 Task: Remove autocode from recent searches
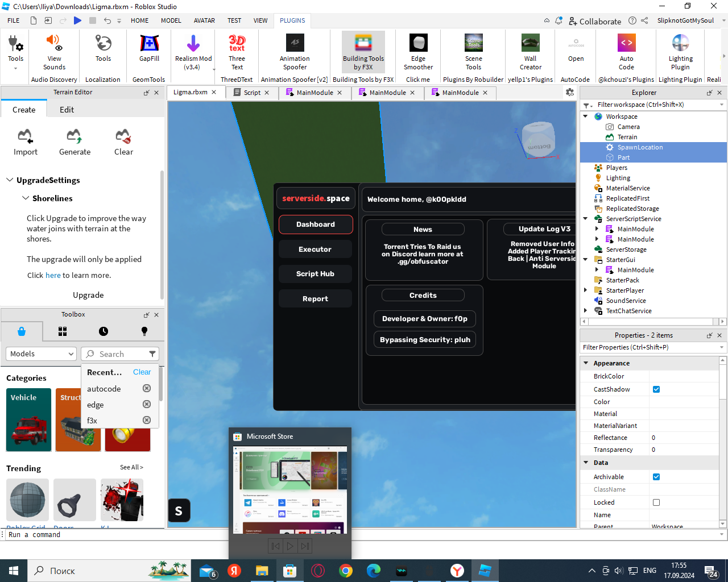click(x=147, y=388)
